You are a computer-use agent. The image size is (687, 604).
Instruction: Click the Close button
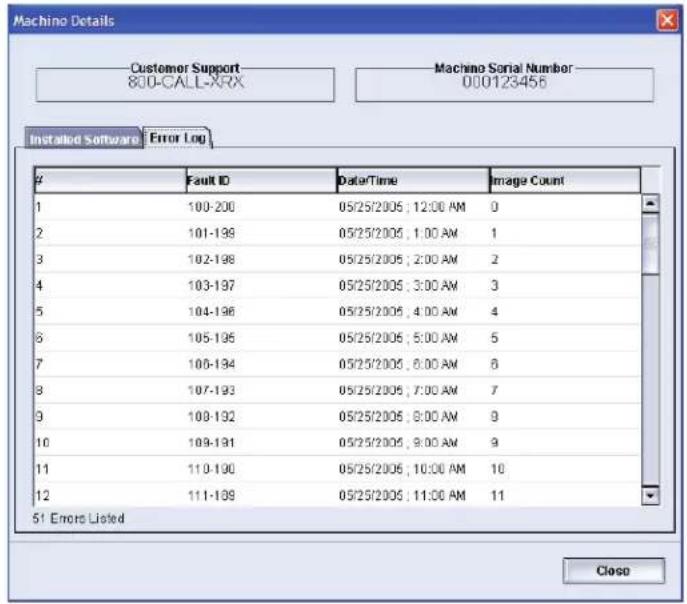point(613,571)
